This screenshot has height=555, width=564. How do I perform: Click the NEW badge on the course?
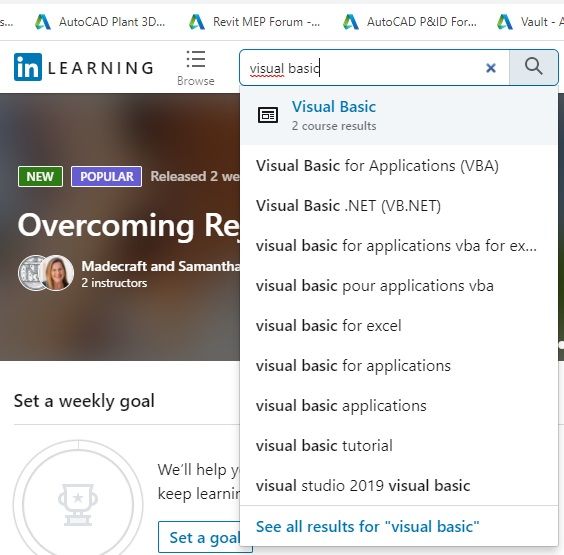40,177
